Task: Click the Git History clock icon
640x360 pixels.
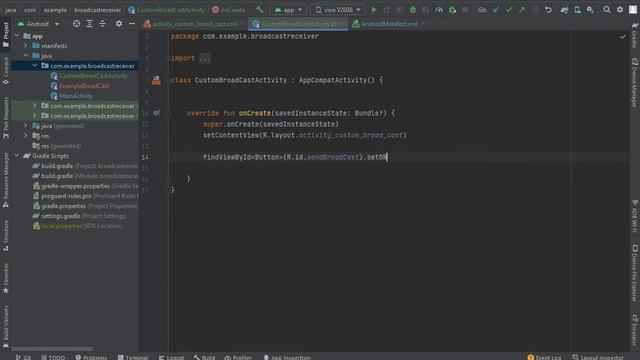Action: pyautogui.click(x=535, y=9)
